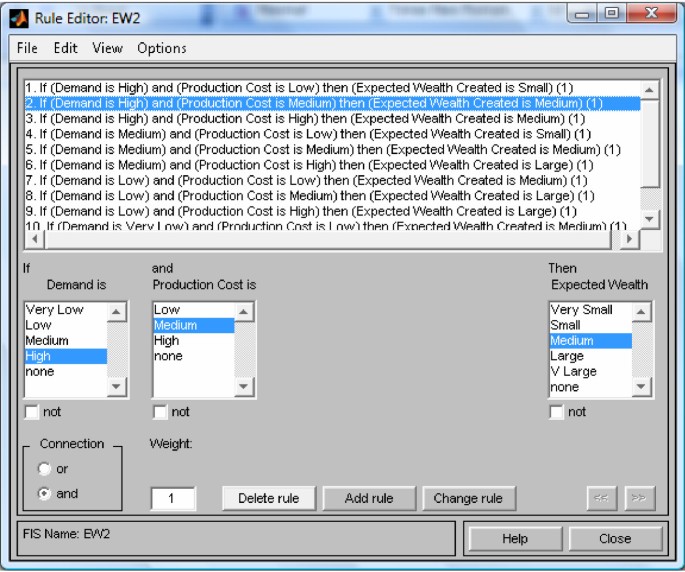Click Expected Wealth list scroll up arrow
This screenshot has height=572, width=685.
pos(641,312)
